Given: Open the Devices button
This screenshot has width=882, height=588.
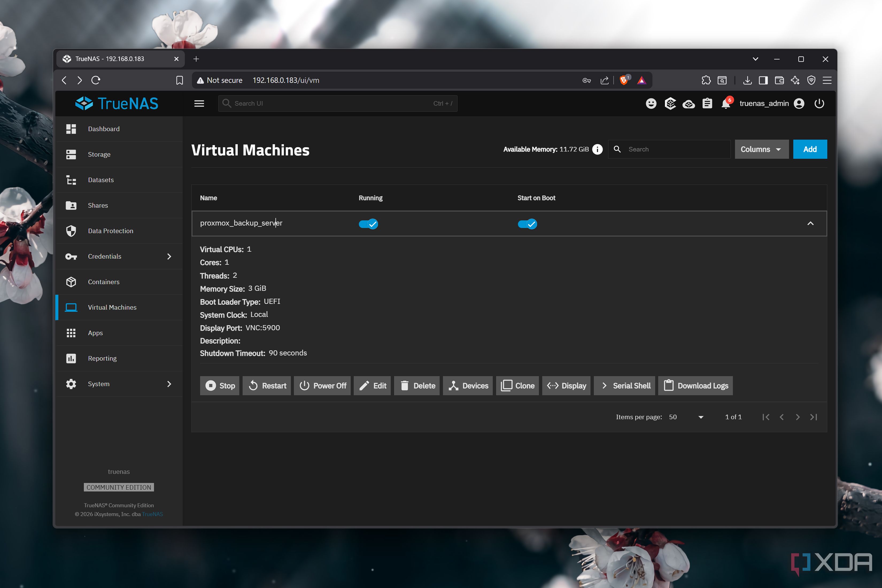Looking at the screenshot, I should (468, 385).
